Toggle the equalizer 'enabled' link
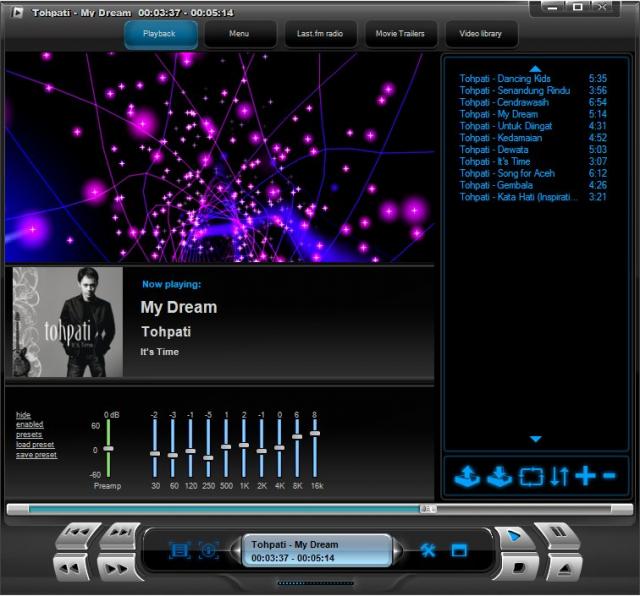The image size is (640, 596). [x=29, y=425]
